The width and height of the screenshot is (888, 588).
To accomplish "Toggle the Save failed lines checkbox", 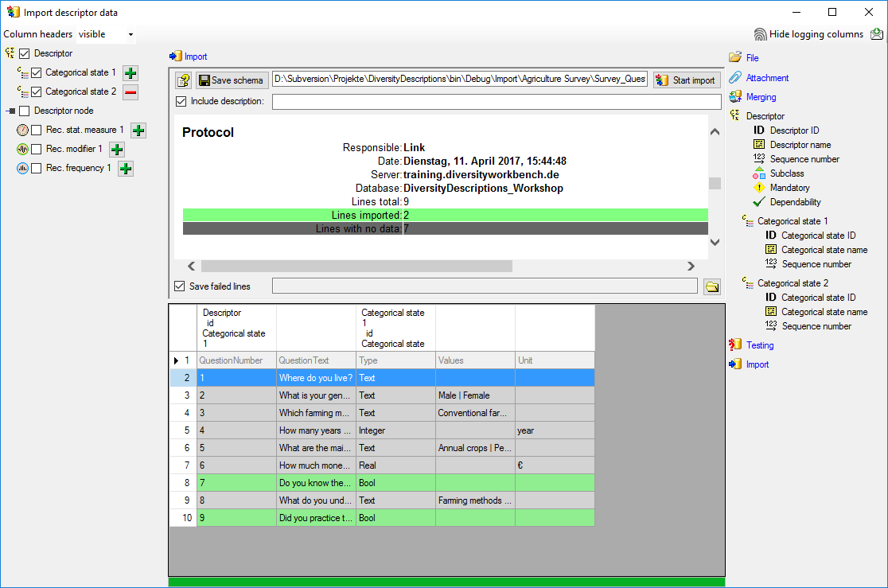I will click(x=180, y=286).
